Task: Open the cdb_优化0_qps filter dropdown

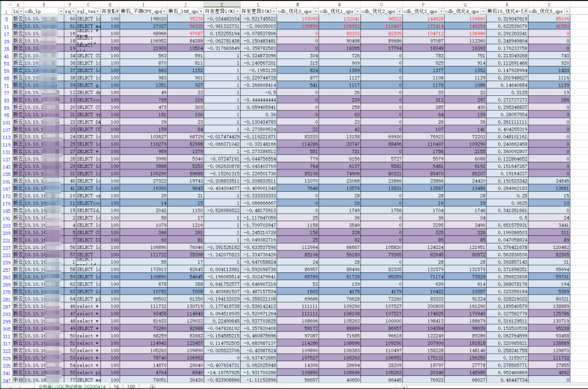Action: (316, 11)
